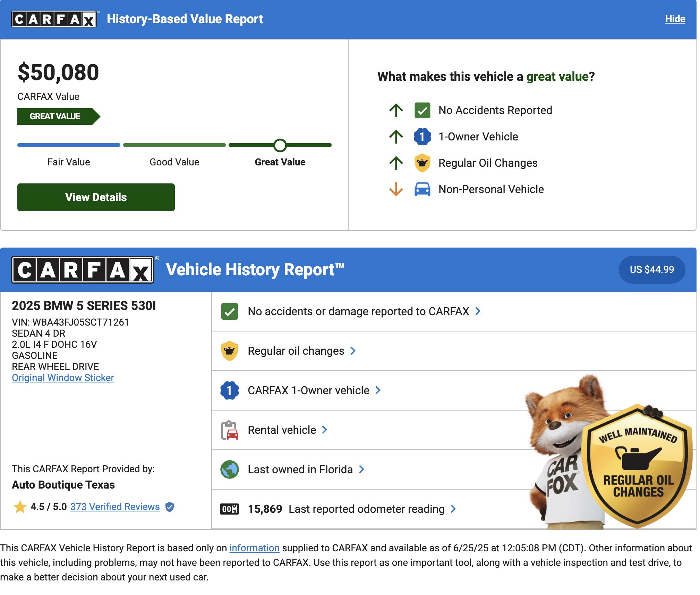This screenshot has width=700, height=595.
Task: Click the No Accidents Reported text
Action: coord(495,110)
